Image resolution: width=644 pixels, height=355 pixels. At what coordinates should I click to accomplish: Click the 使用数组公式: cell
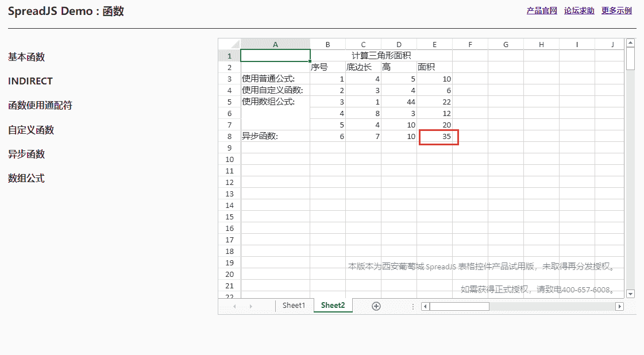pos(275,113)
